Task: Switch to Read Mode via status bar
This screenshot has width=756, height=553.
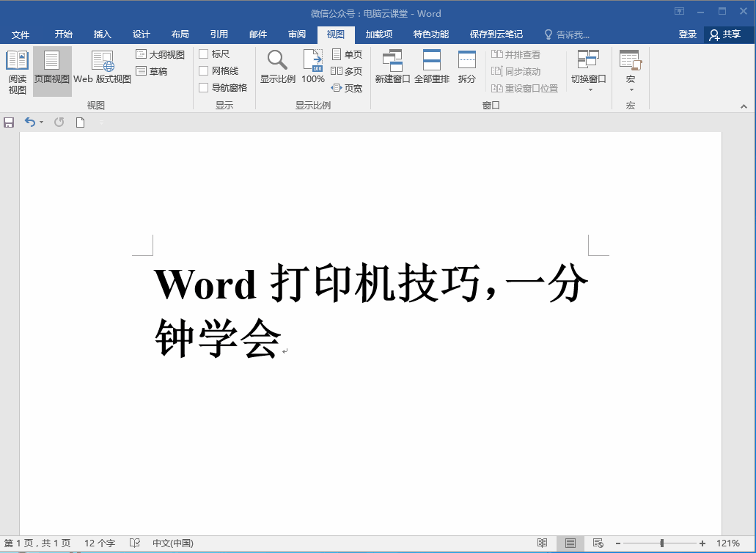Action: (543, 543)
